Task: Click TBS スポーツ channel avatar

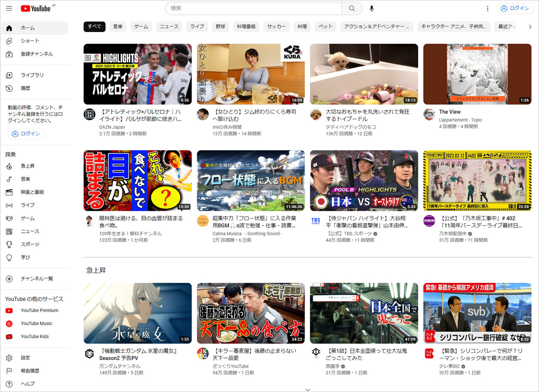Action: (x=316, y=221)
